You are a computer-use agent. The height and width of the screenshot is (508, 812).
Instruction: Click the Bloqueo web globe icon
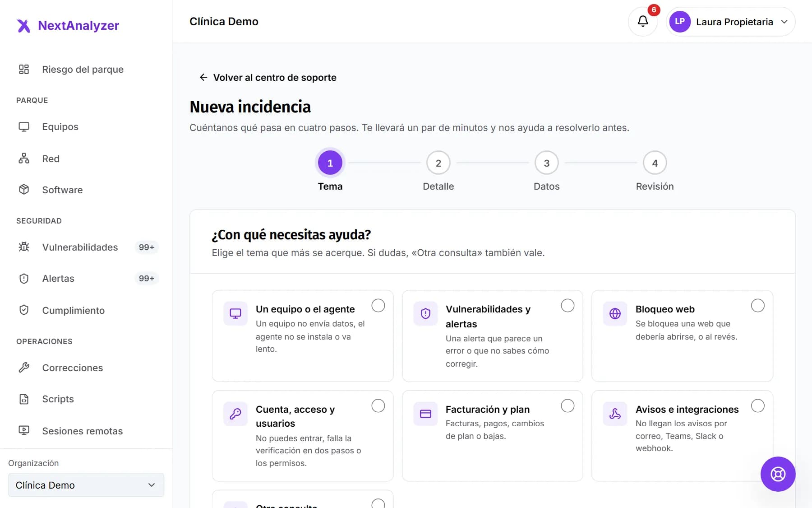(x=615, y=313)
